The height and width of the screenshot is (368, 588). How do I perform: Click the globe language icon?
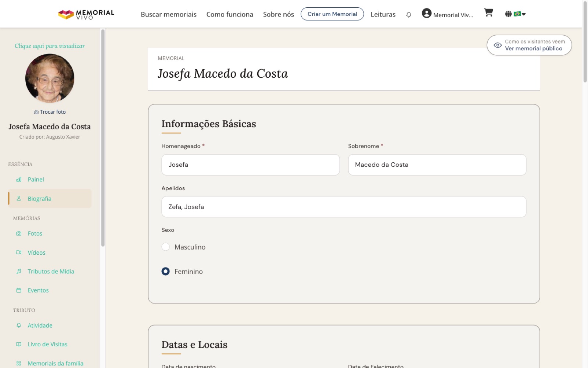click(508, 14)
